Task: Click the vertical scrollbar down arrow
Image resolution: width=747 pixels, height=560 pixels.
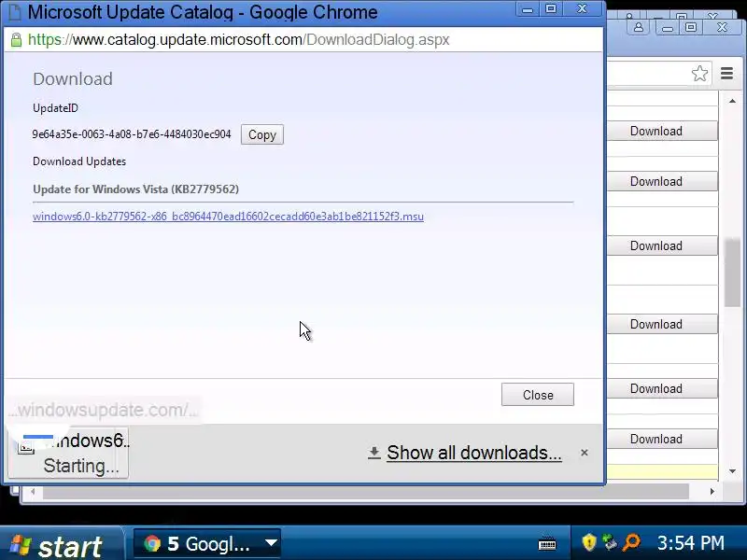Action: tap(732, 471)
